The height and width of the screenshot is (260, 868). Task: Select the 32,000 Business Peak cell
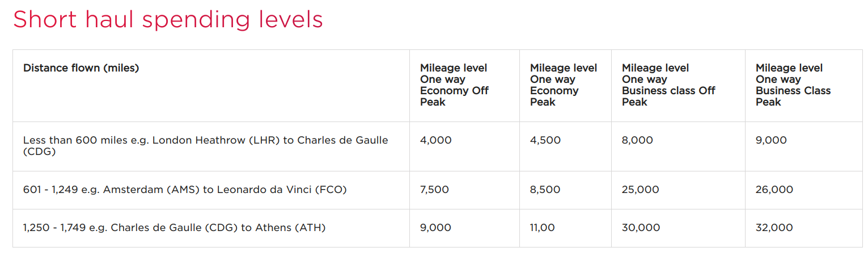(x=774, y=228)
